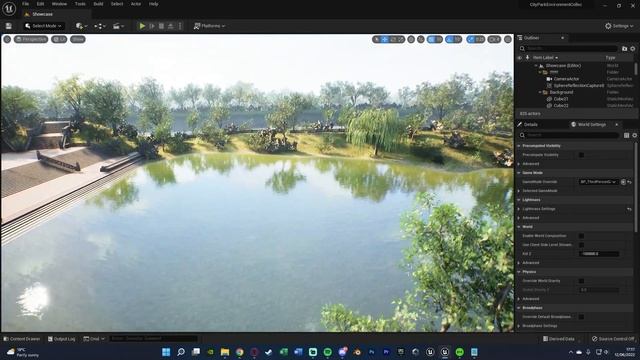The width and height of the screenshot is (640, 360).
Task: Open the Tools menu
Action: 80,4
